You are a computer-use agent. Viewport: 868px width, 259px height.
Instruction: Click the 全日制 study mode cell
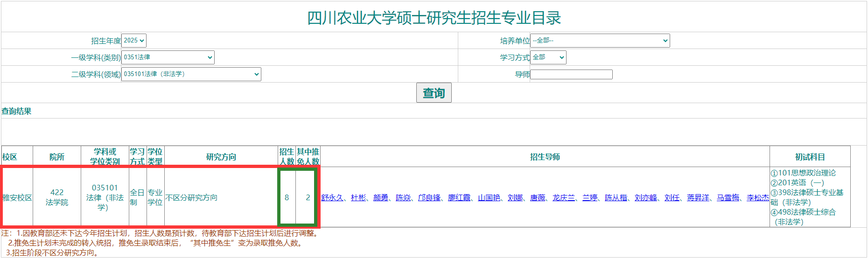tap(138, 197)
